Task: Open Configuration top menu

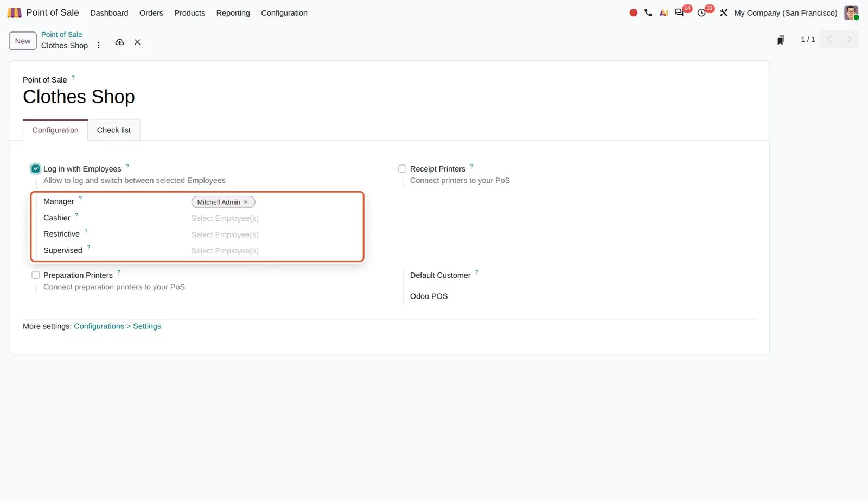Action: pos(284,13)
